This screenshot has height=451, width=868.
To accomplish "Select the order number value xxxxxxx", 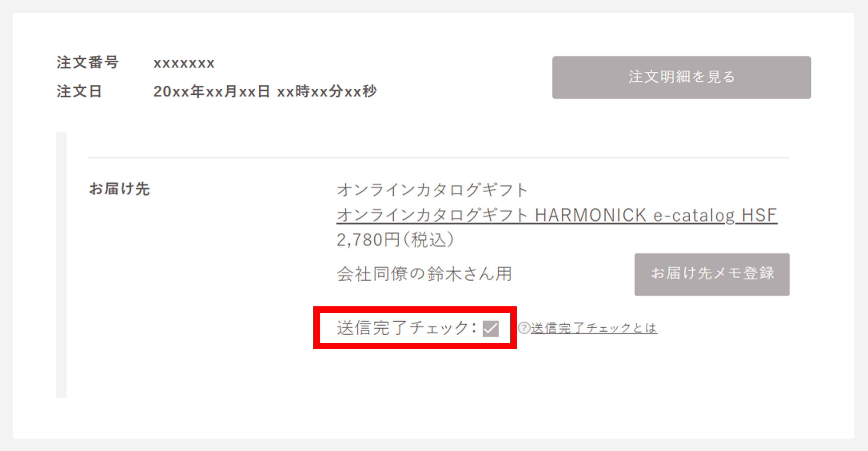I will pyautogui.click(x=184, y=63).
